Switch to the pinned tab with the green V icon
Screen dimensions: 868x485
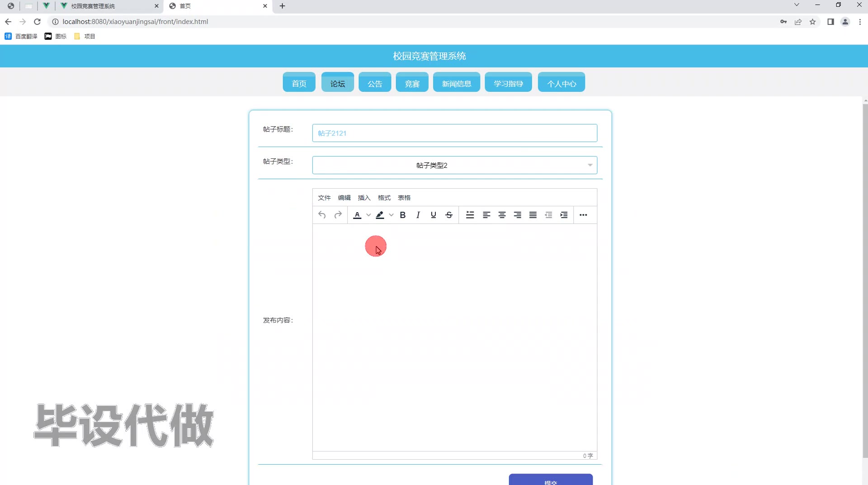coord(46,6)
